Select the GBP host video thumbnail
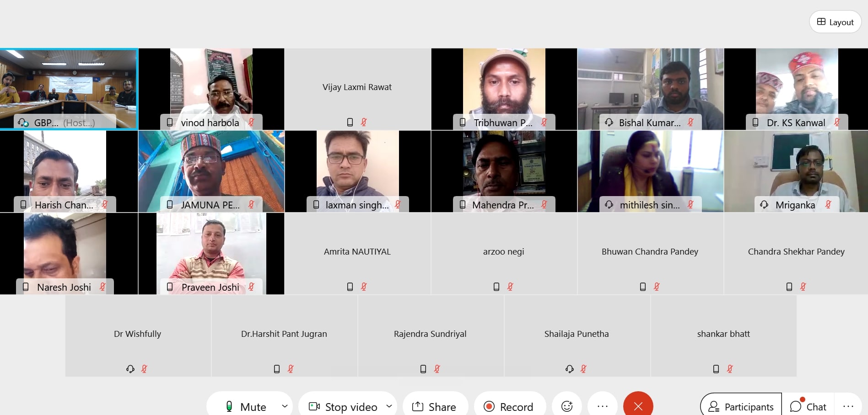Viewport: 868px width, 415px height. click(69, 89)
